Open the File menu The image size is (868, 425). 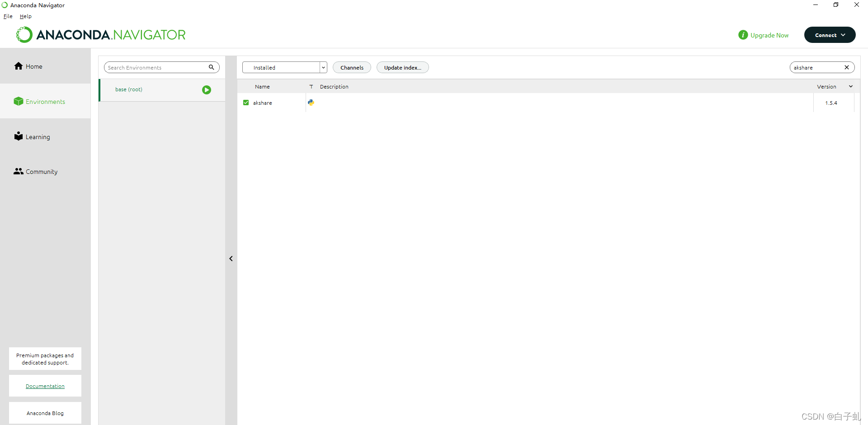click(8, 16)
